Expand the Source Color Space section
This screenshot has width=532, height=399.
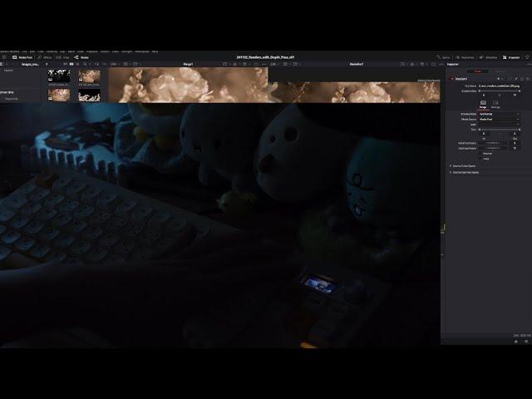[x=463, y=166]
